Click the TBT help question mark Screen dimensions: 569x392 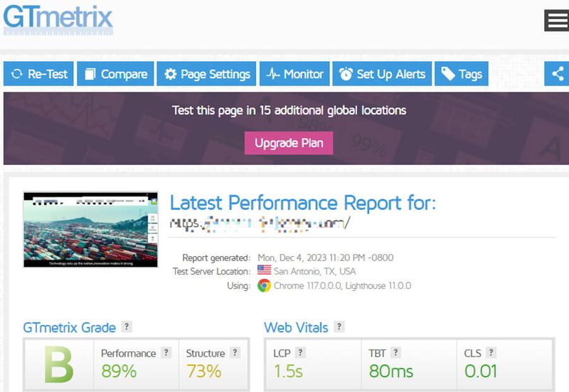coord(396,352)
